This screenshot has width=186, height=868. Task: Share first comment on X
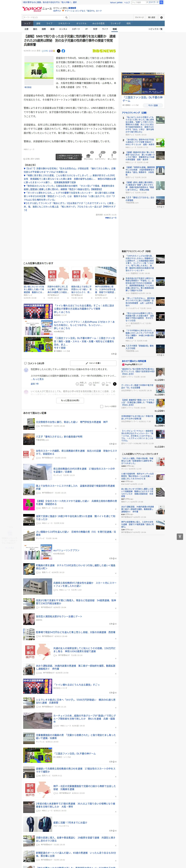tap(114, 384)
